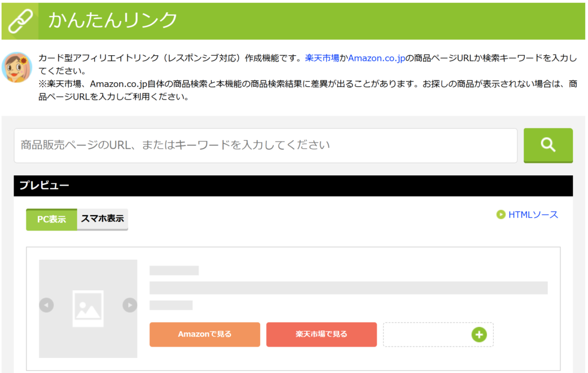
Task: Focus the product URL or keyword input
Action: tap(265, 145)
